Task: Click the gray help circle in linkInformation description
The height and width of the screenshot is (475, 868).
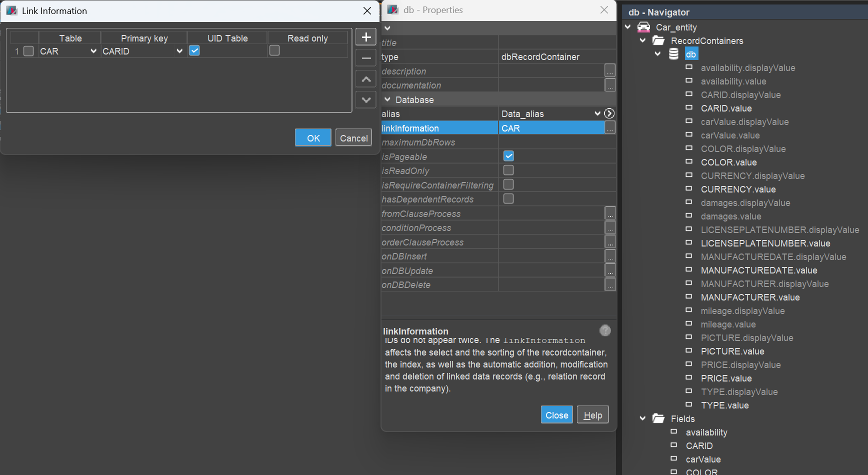Action: coord(605,330)
